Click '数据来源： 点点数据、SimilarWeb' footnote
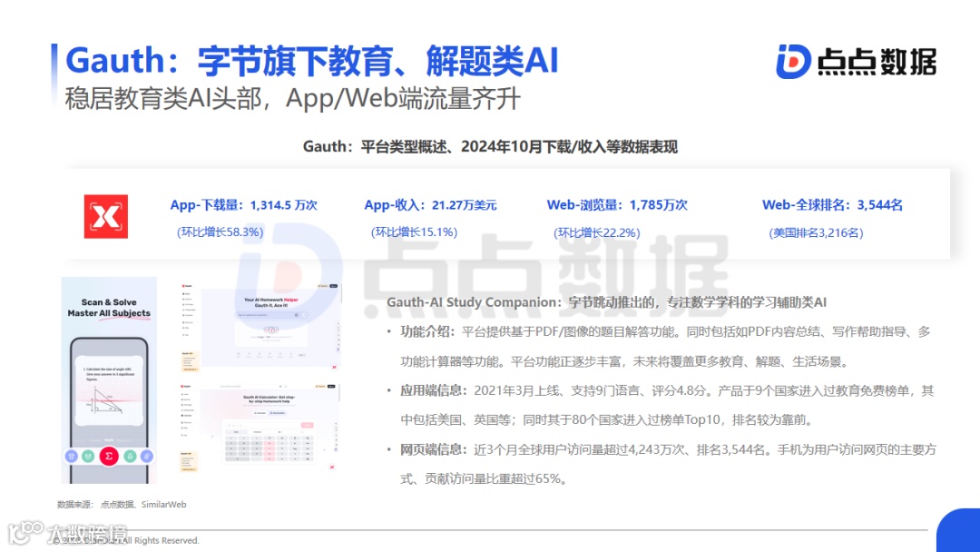980x552 pixels. coord(122,505)
